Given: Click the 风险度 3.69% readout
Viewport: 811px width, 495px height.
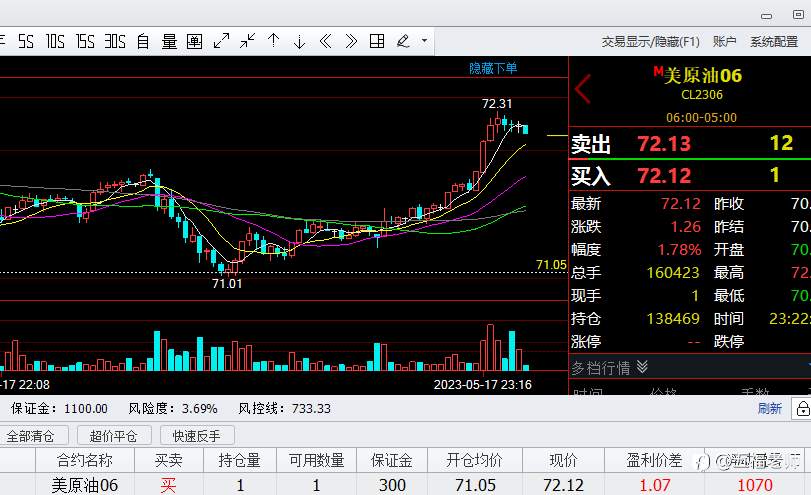Looking at the screenshot, I should 173,409.
